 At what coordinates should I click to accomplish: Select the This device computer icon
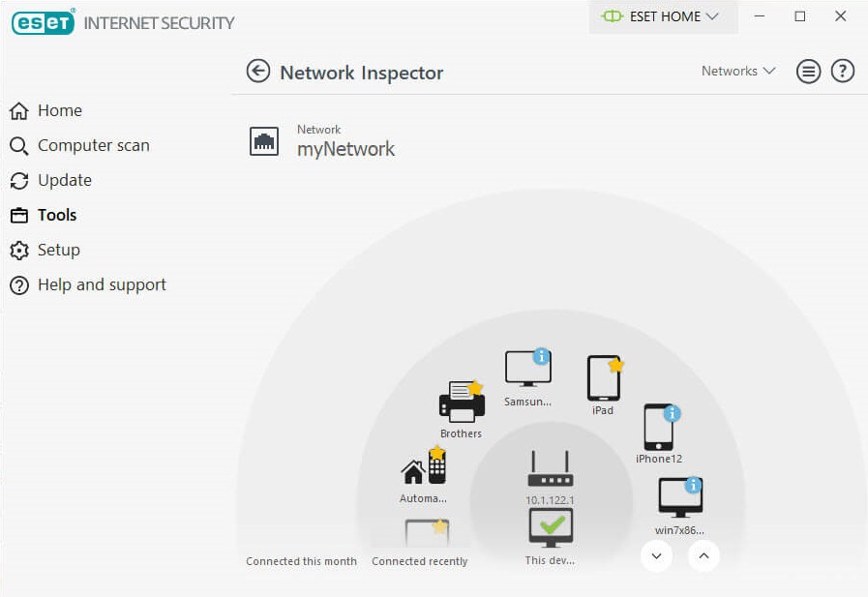551,528
